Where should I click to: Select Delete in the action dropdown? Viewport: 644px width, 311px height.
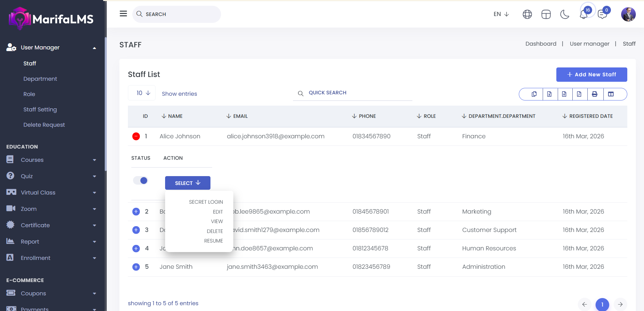click(215, 231)
